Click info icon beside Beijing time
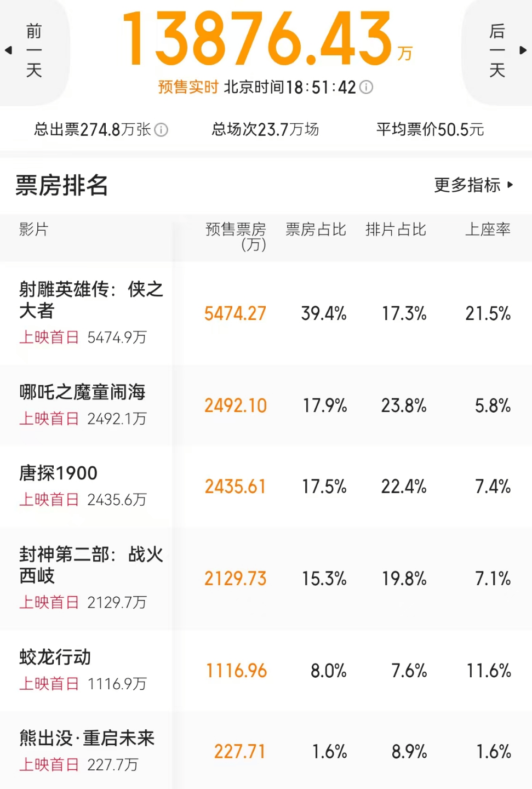This screenshot has height=789, width=532. tap(366, 87)
